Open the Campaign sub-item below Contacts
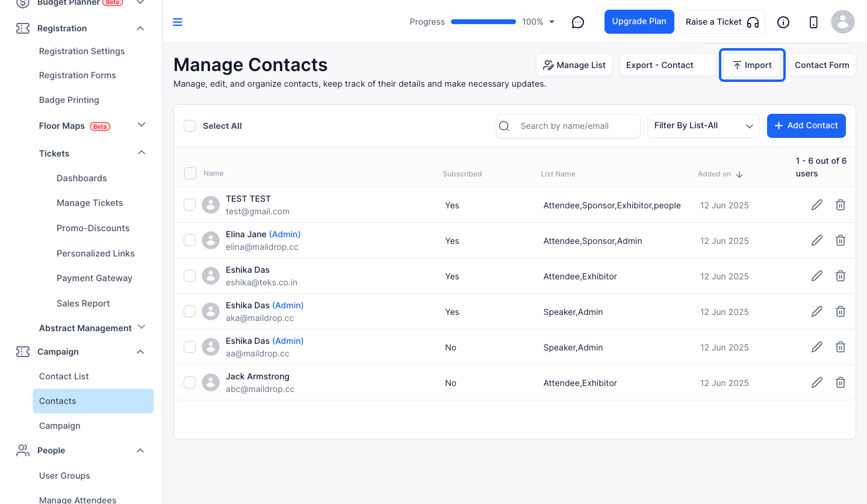867x504 pixels. [x=60, y=426]
